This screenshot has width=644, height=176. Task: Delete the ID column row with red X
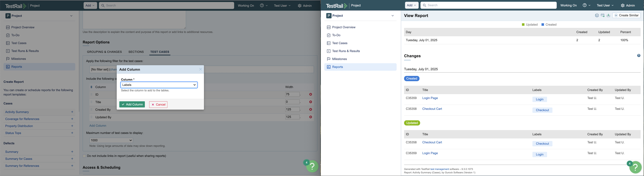point(311,95)
